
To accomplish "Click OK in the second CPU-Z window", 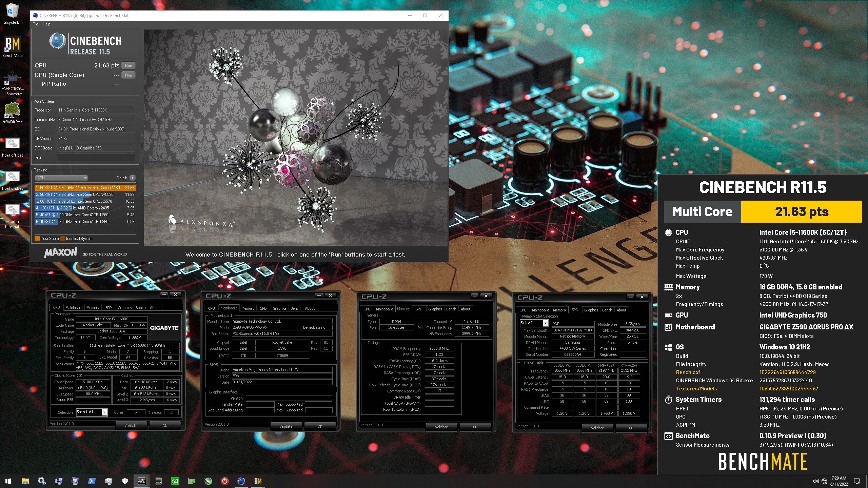I will coord(319,426).
